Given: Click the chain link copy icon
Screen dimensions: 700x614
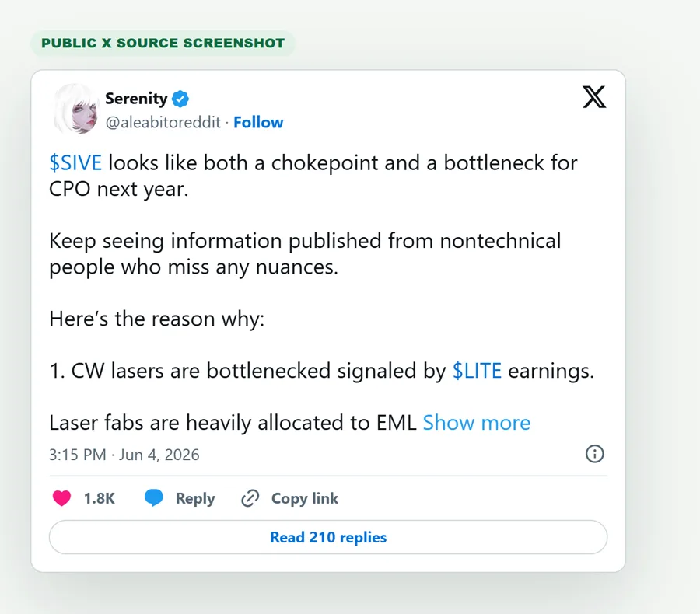Looking at the screenshot, I should point(250,498).
